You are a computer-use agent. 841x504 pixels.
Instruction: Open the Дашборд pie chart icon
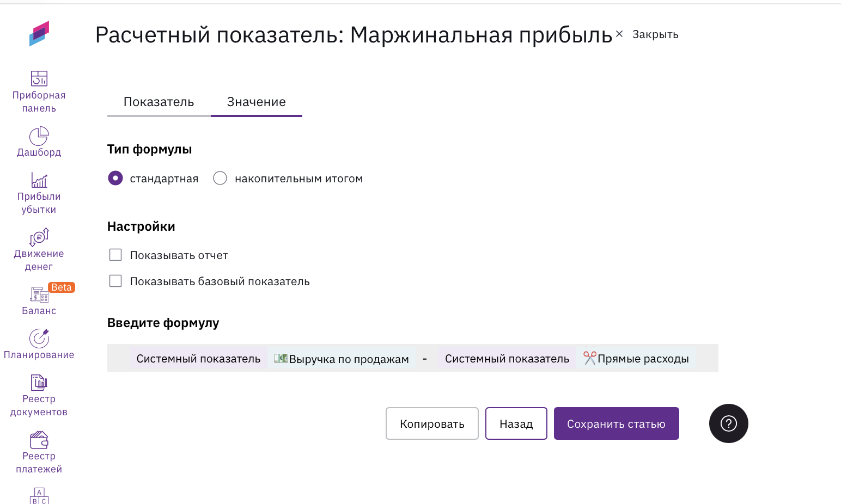pos(39,136)
